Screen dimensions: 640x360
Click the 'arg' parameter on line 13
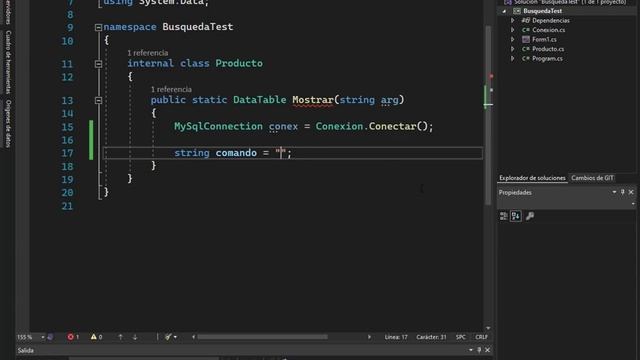(x=389, y=100)
